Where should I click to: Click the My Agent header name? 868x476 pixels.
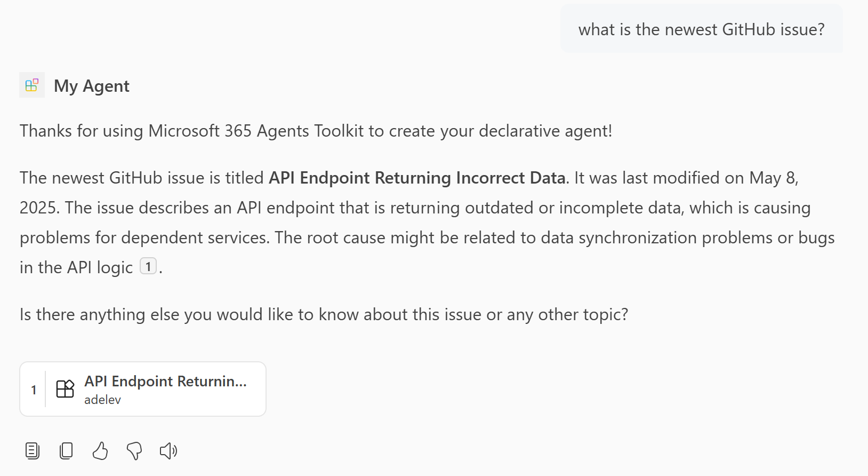91,85
